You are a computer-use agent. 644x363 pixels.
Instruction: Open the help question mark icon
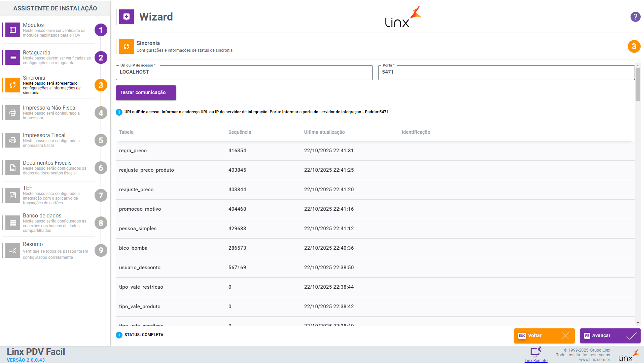(635, 17)
